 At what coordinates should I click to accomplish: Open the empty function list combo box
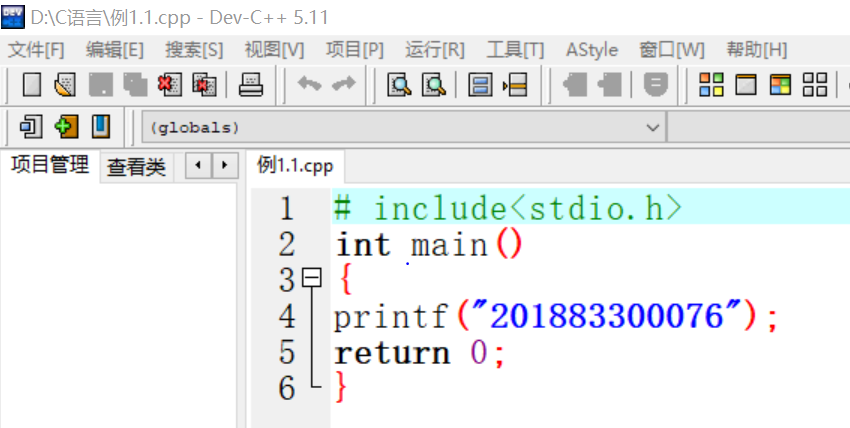(758, 128)
